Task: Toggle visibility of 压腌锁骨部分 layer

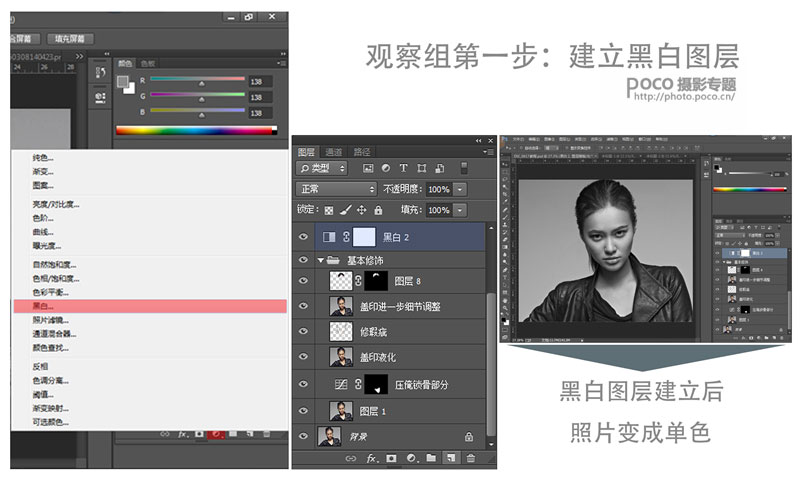Action: [x=304, y=384]
